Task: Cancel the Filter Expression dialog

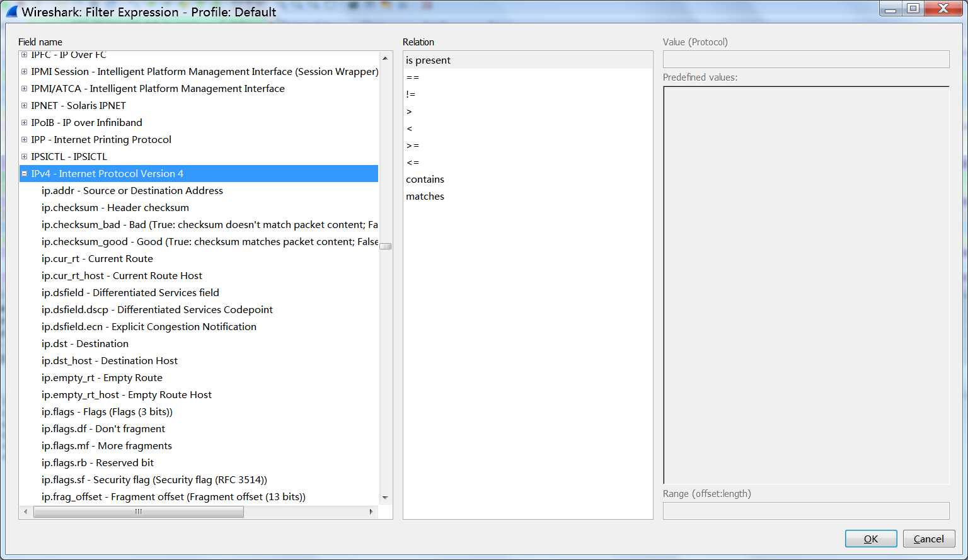Action: 929,539
